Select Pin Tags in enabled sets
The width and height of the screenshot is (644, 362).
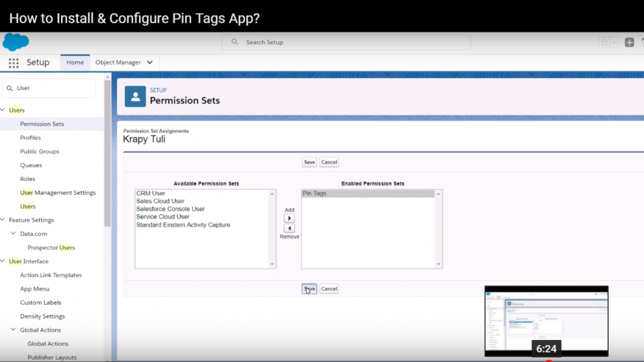(368, 194)
